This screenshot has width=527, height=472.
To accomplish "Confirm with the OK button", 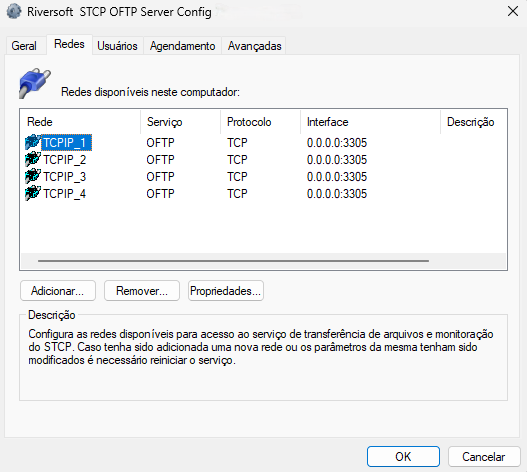I will (403, 457).
